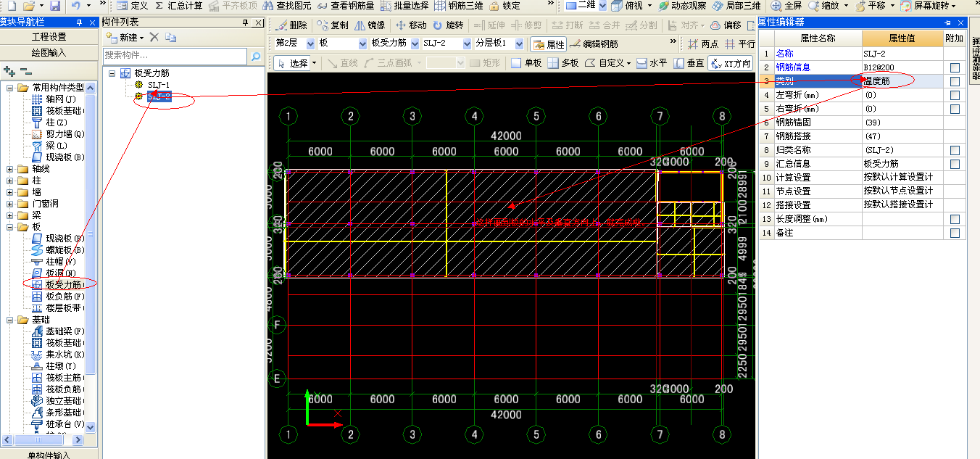Open 查看钢筋量 rebar quantity view
The image size is (980, 459).
pos(346,6)
